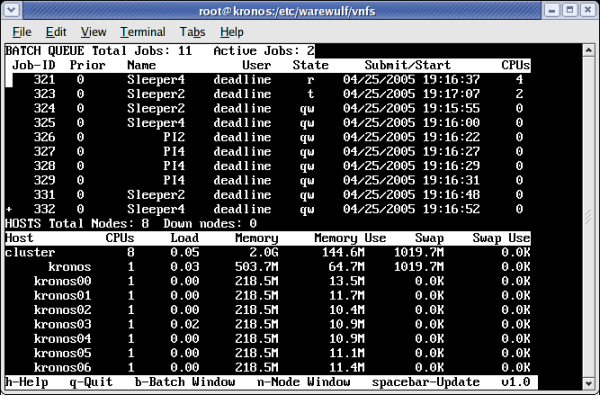The width and height of the screenshot is (600, 395).
Task: Click host name kronos00
Action: [x=62, y=281]
